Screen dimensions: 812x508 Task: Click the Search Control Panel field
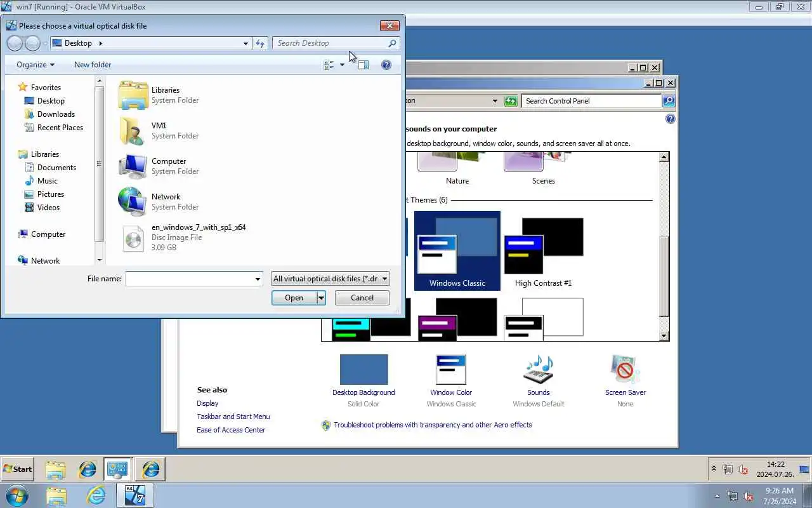point(592,101)
